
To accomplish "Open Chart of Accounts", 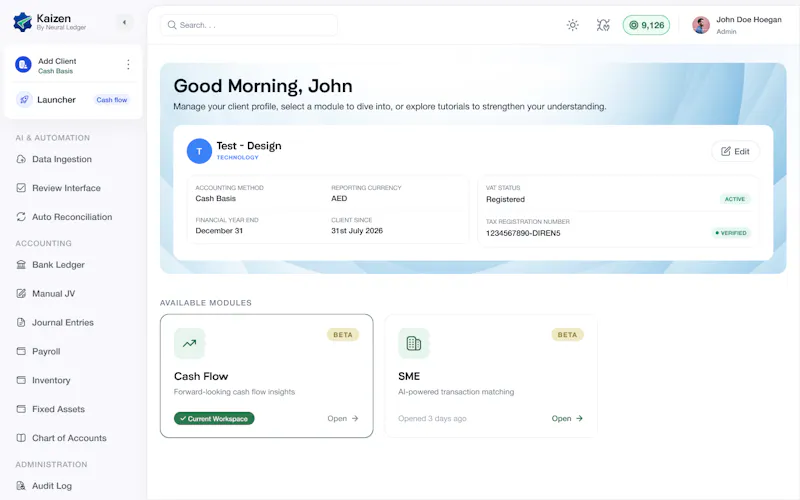I will coord(69,438).
